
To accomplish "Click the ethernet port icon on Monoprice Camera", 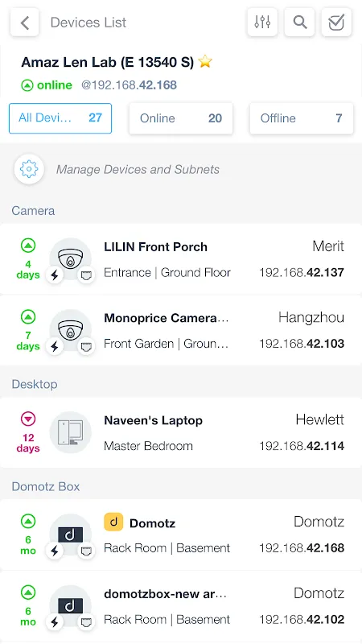I will 86,347.
